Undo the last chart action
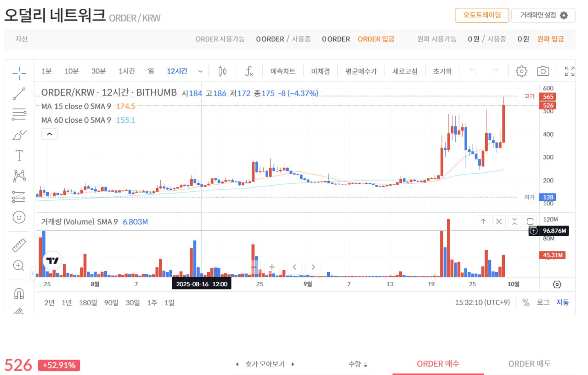This screenshot has width=588, height=375. tap(473, 71)
